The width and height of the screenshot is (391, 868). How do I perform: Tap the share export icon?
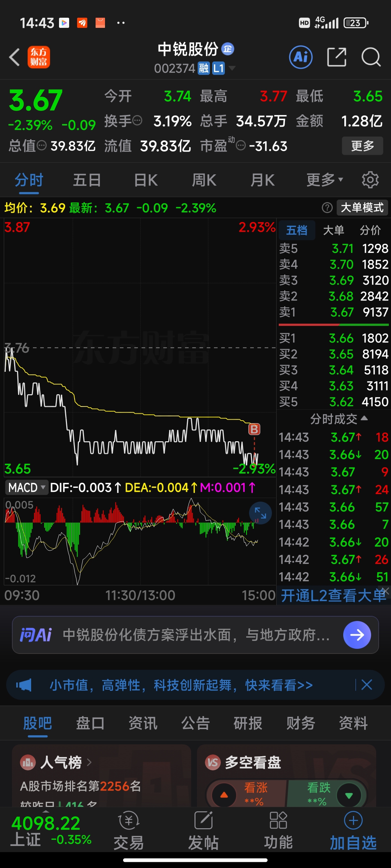(x=337, y=57)
